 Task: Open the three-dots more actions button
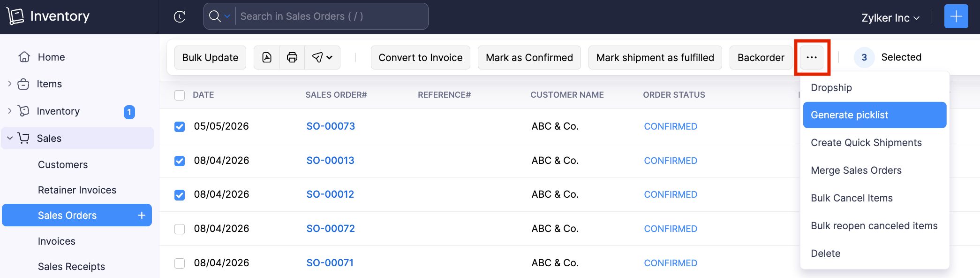click(812, 57)
